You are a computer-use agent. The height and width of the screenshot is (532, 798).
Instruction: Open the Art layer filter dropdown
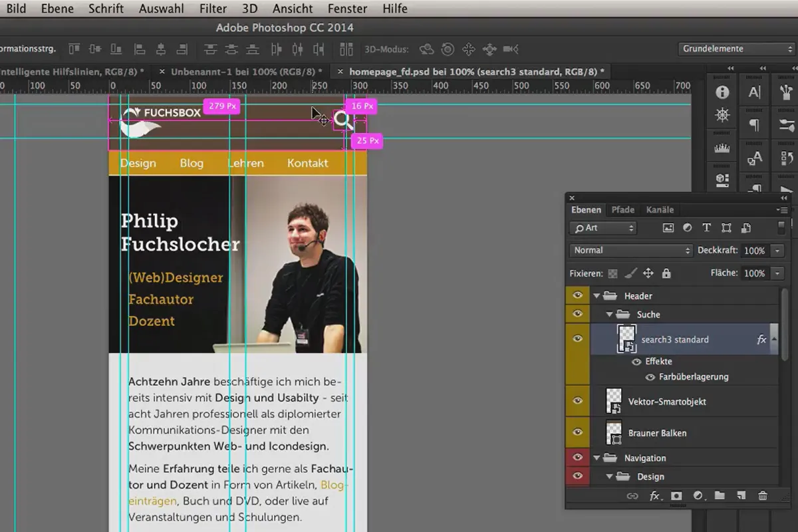pyautogui.click(x=603, y=228)
